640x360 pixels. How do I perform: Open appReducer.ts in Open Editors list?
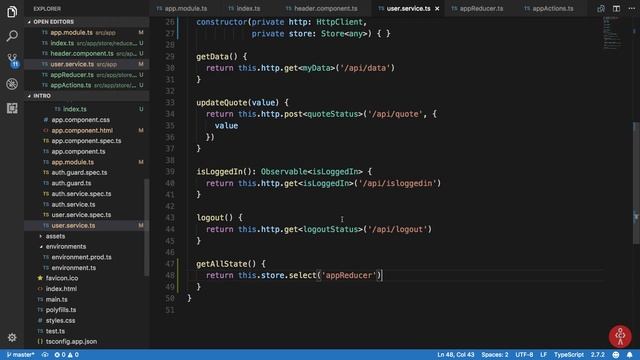(x=87, y=75)
